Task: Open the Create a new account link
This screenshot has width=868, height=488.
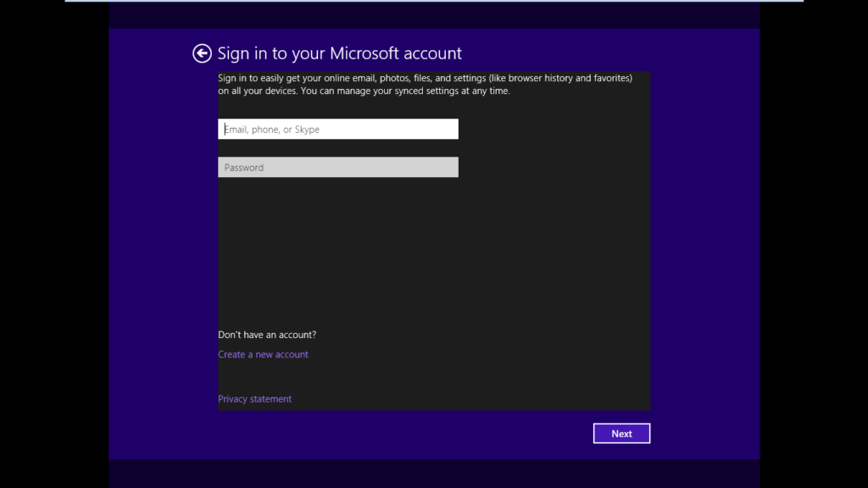Action: click(x=263, y=355)
